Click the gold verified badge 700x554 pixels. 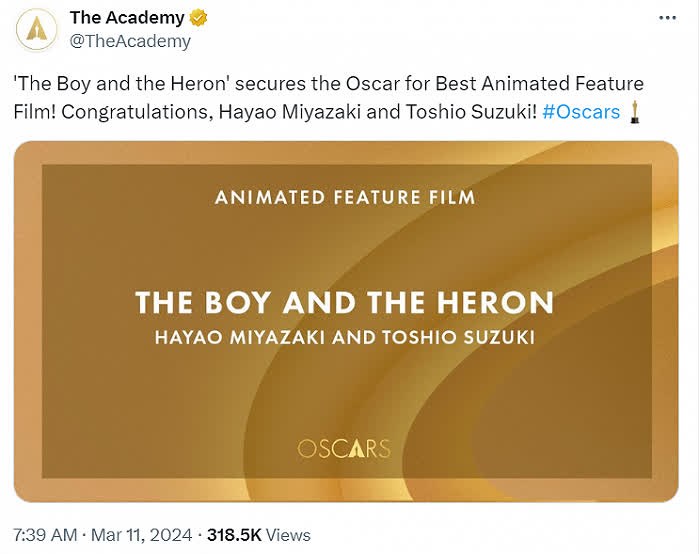pyautogui.click(x=198, y=18)
